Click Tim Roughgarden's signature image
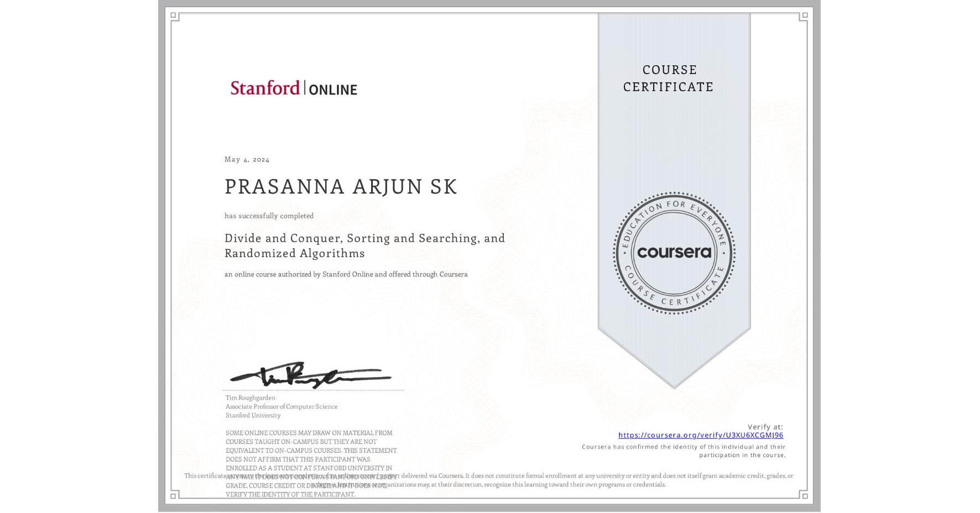Viewport: 980px width, 513px height. (x=310, y=376)
